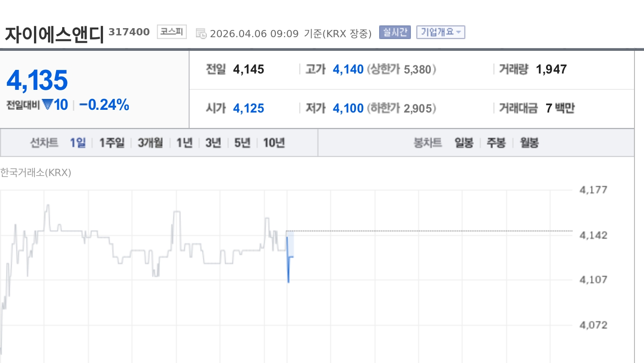Click the 코스피 market badge

point(171,32)
